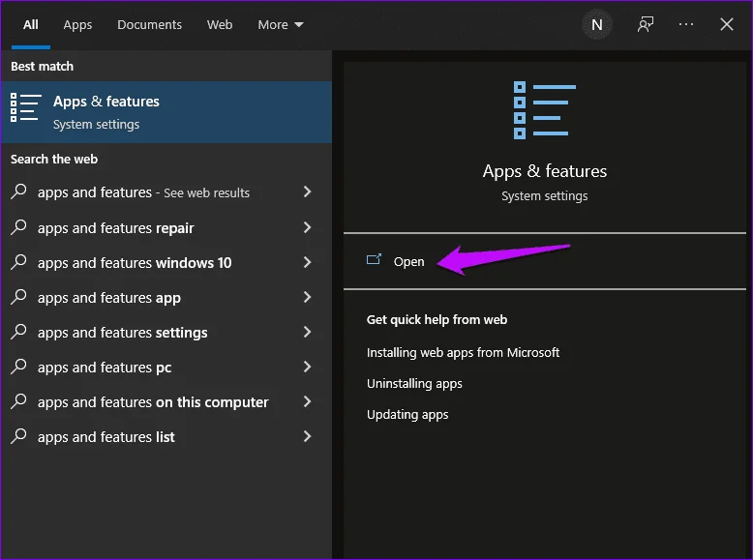The width and height of the screenshot is (753, 560).
Task: Click search icon beside 'apps and features app'
Action: pos(18,297)
